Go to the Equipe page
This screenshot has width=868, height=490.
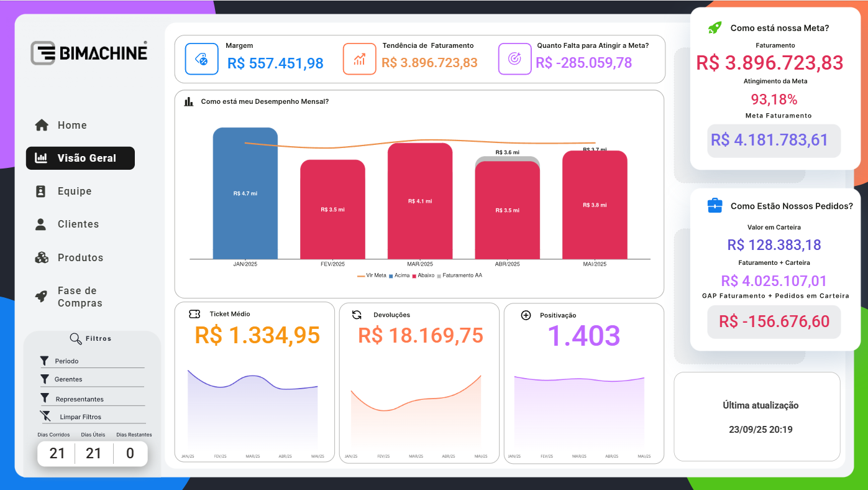click(74, 192)
